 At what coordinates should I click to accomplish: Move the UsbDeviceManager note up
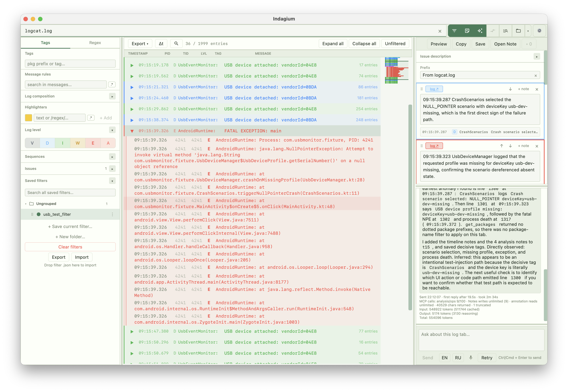click(x=502, y=146)
